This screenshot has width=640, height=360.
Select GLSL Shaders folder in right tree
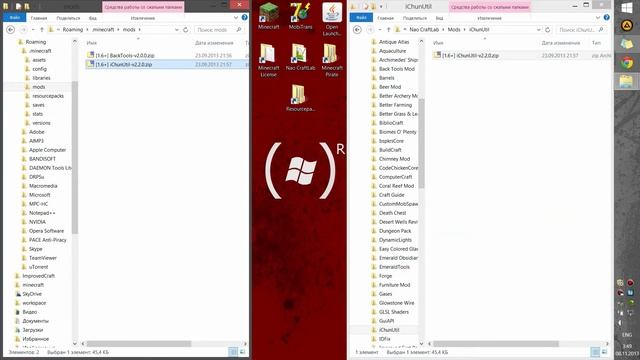point(393,312)
